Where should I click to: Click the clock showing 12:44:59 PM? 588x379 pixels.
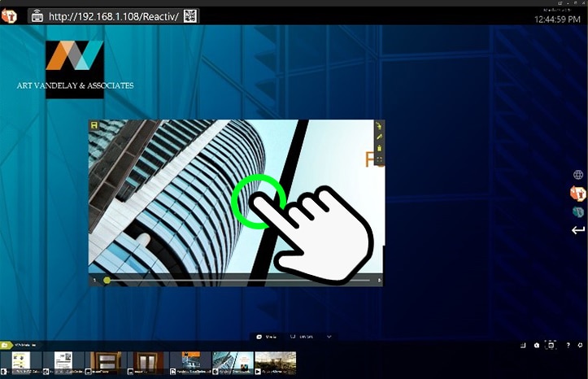click(x=557, y=20)
